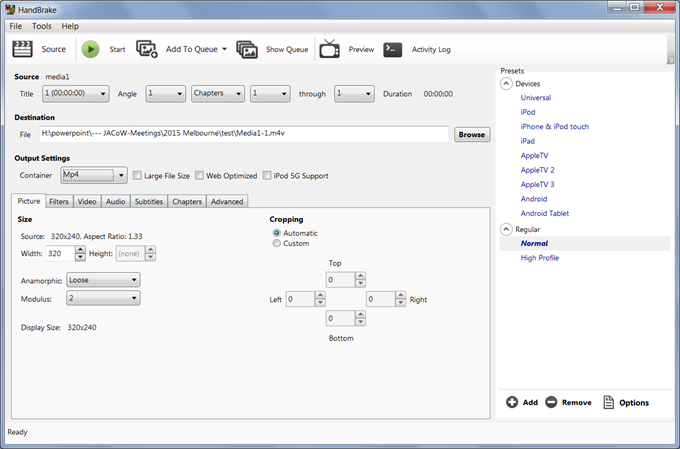This screenshot has width=680, height=449.
Task: Click the Browse destination button
Action: click(471, 134)
